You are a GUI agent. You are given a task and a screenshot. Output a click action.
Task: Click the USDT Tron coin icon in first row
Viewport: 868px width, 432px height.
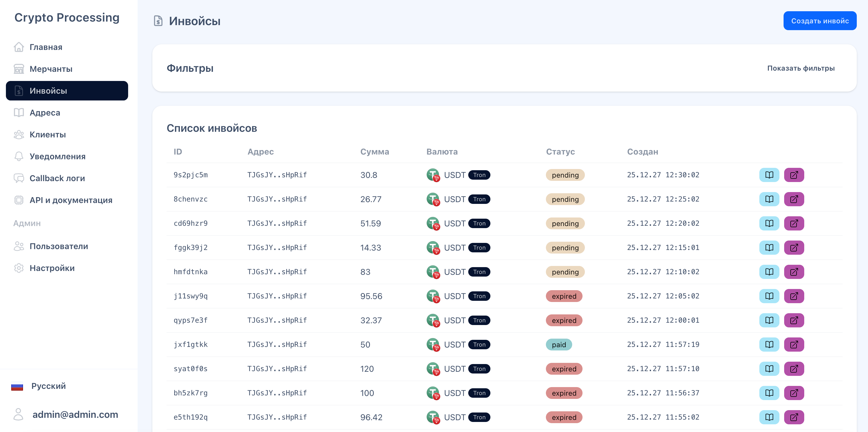(x=433, y=175)
